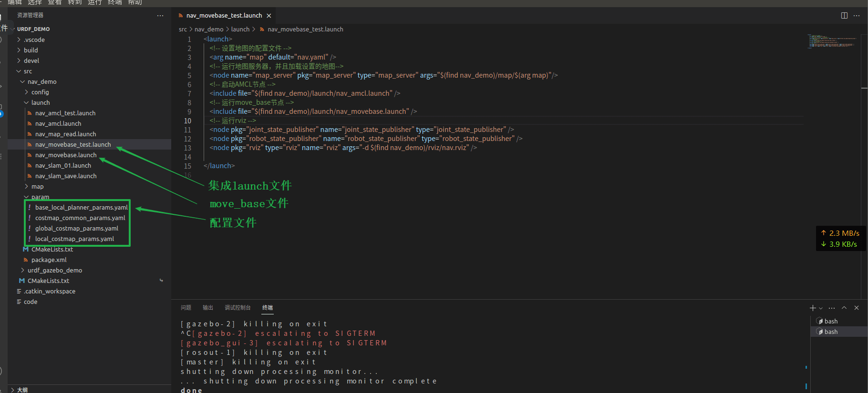This screenshot has height=393, width=868.
Task: Open nav_slam_save.launch file
Action: 66,176
